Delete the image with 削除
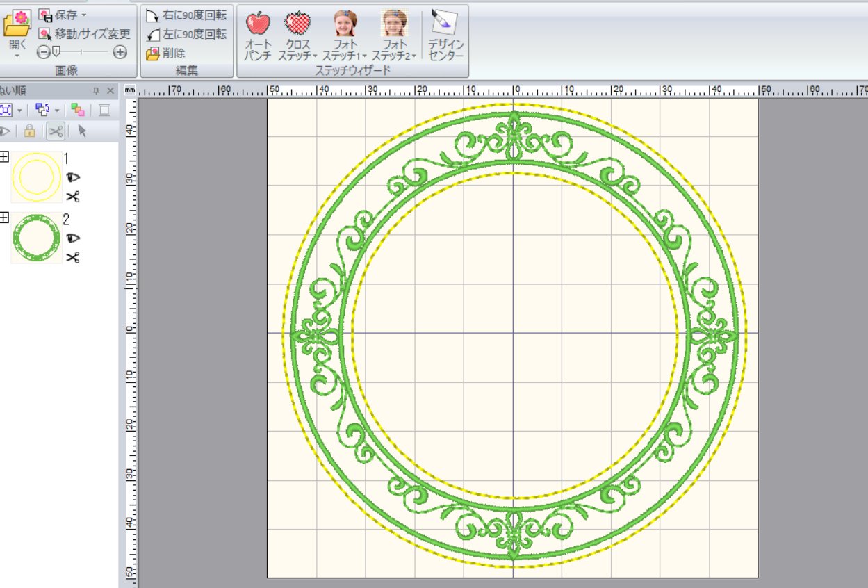The height and width of the screenshot is (588, 868). (x=165, y=53)
